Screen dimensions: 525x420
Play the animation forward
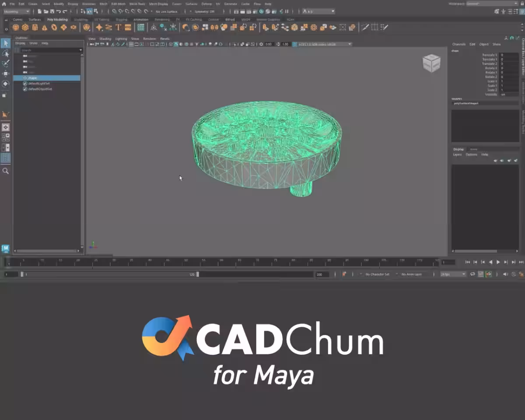498,262
